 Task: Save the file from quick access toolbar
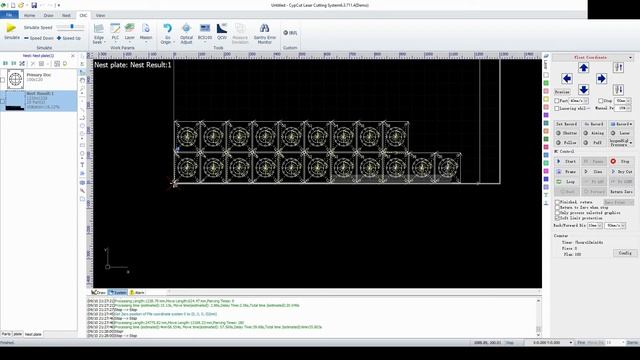point(34,5)
